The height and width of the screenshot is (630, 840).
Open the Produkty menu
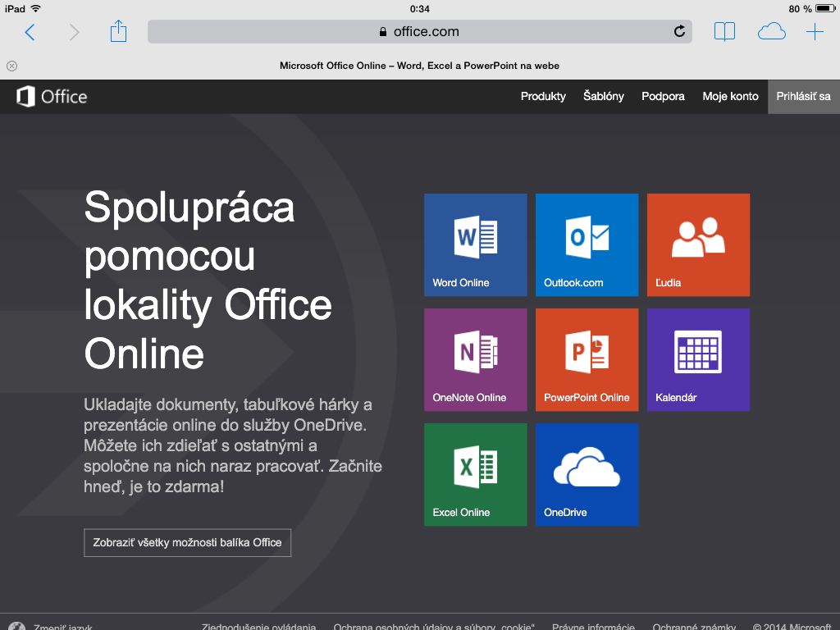tap(543, 97)
